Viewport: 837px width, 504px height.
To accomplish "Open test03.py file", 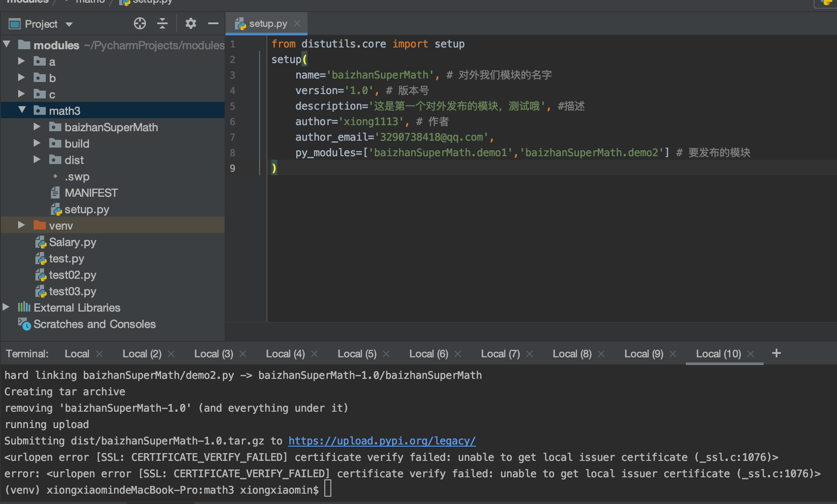I will pyautogui.click(x=73, y=291).
